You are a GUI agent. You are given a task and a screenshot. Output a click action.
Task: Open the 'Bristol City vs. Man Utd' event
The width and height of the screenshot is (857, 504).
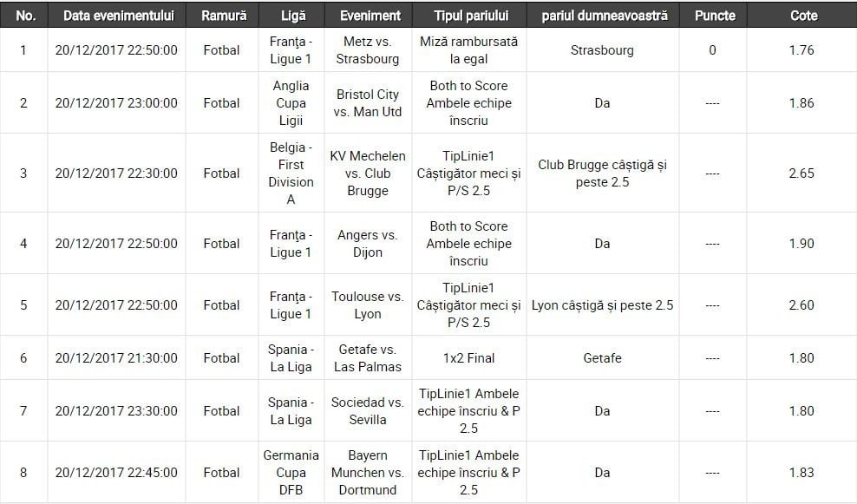click(x=368, y=103)
